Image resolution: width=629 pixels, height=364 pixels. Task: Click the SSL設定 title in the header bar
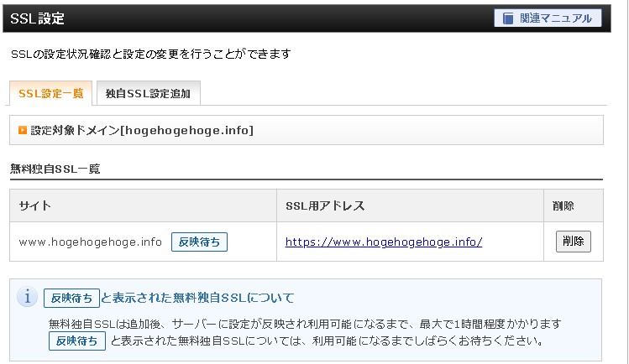(x=37, y=18)
